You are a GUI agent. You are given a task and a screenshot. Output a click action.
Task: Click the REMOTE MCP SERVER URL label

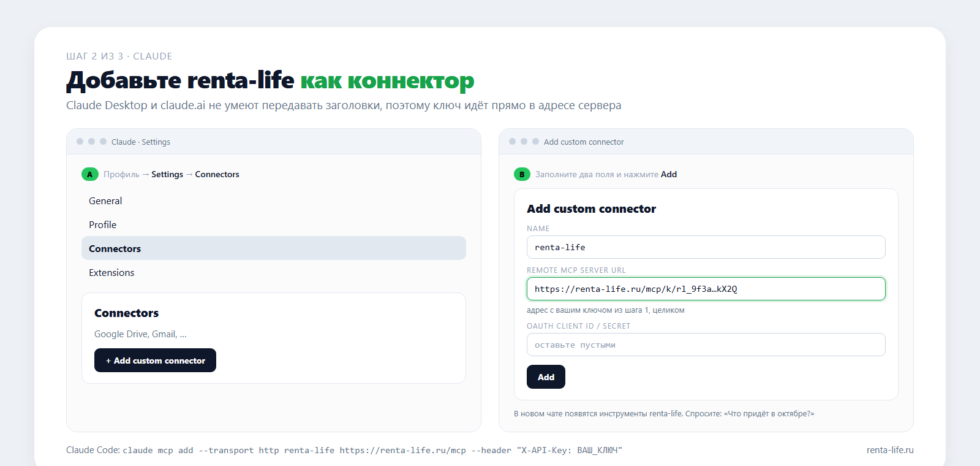tap(576, 270)
